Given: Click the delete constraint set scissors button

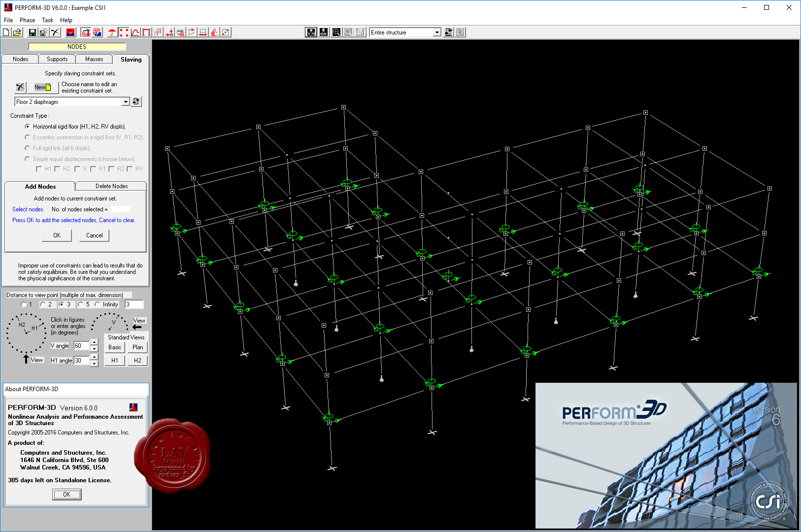Looking at the screenshot, I should (20, 87).
